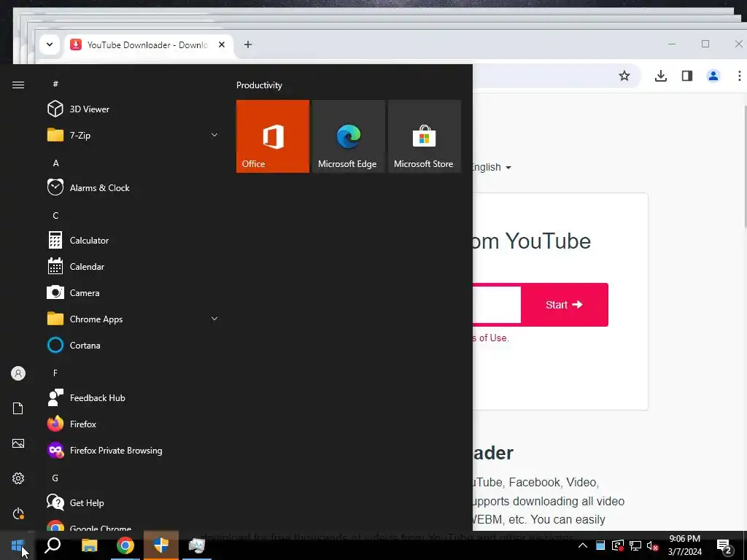Click the Productivity group title
Screen dimensions: 747x560
(259, 85)
